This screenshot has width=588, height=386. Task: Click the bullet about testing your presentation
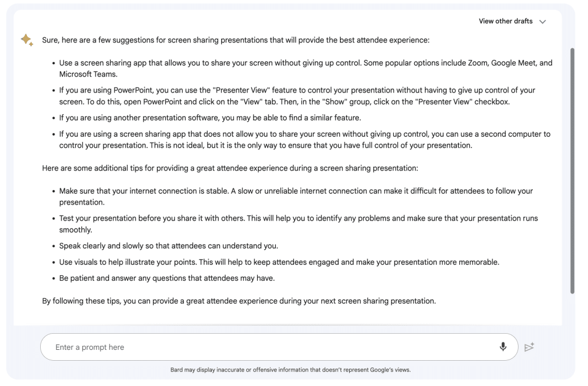pos(298,224)
